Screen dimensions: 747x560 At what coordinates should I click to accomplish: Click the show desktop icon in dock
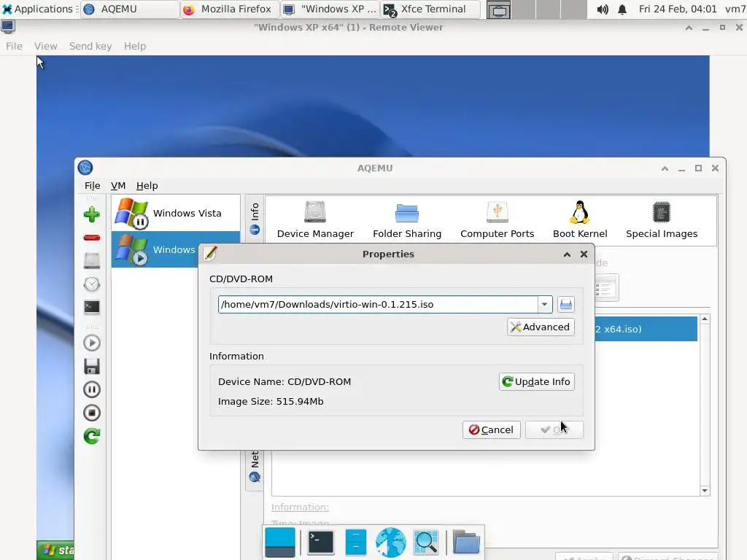[x=279, y=542]
